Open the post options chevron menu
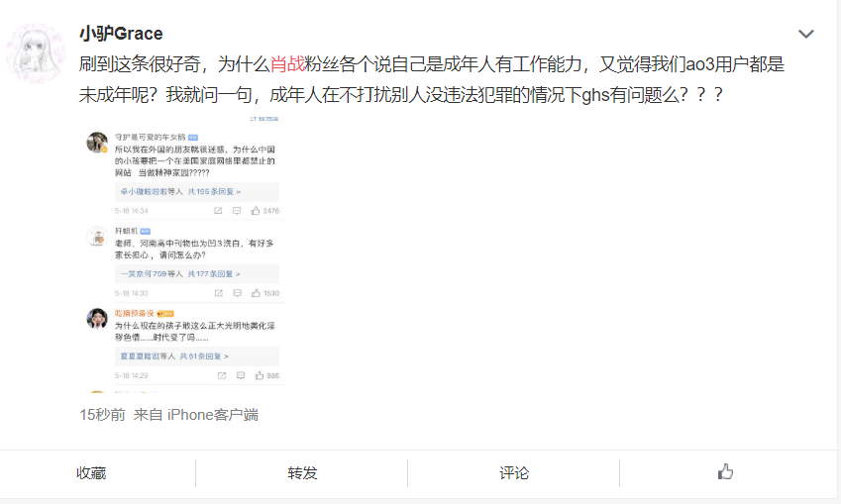Screen dimensions: 841x504 tap(805, 34)
